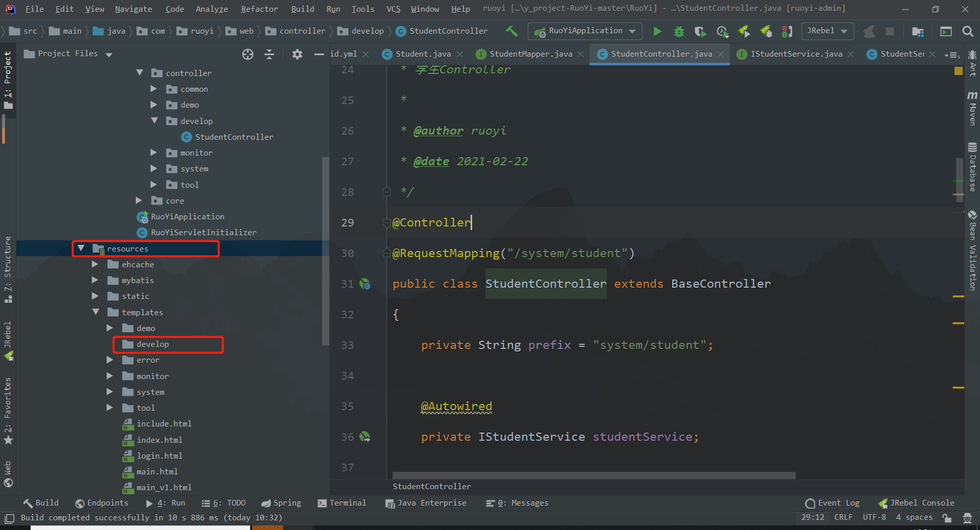Fold the class annotation at line 29

[386, 222]
